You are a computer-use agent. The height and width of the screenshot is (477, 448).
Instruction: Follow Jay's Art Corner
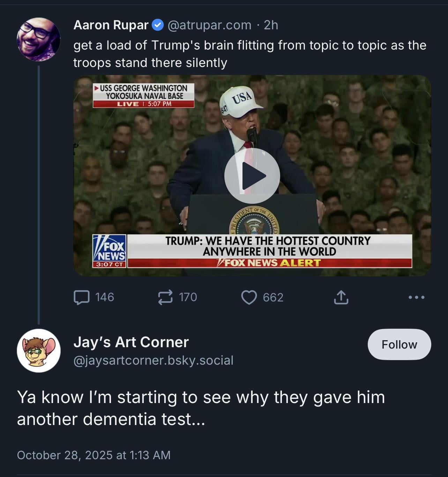coord(399,344)
